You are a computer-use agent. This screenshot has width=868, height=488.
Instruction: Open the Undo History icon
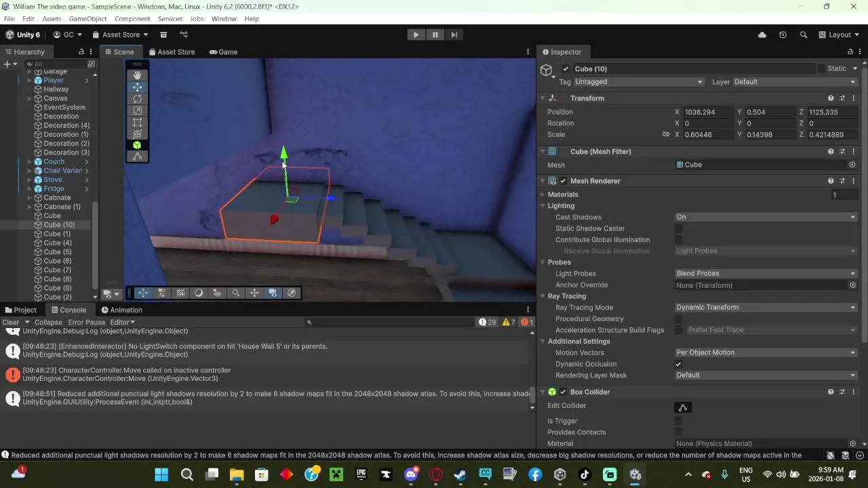[x=783, y=35]
